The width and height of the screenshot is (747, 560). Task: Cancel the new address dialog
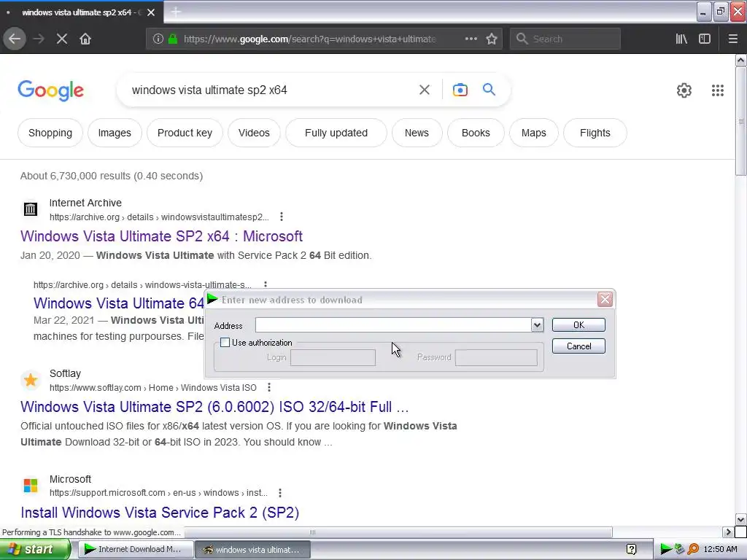[578, 346]
